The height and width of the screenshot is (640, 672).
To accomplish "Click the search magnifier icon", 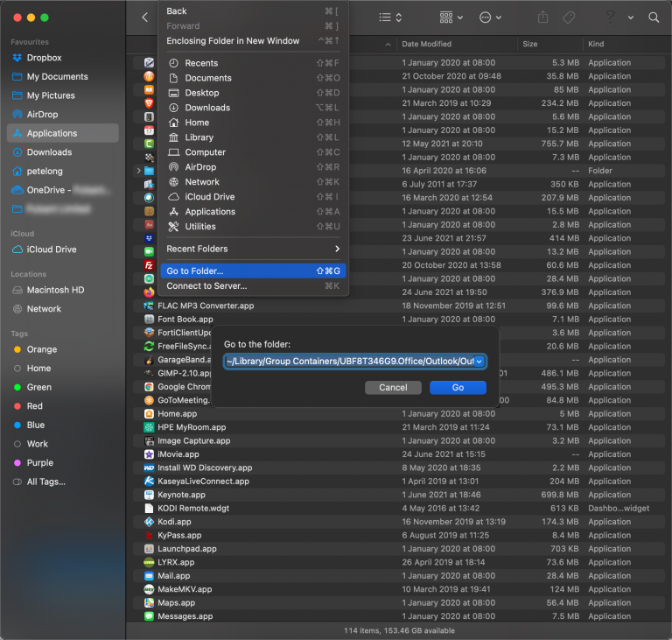I will coord(654,18).
